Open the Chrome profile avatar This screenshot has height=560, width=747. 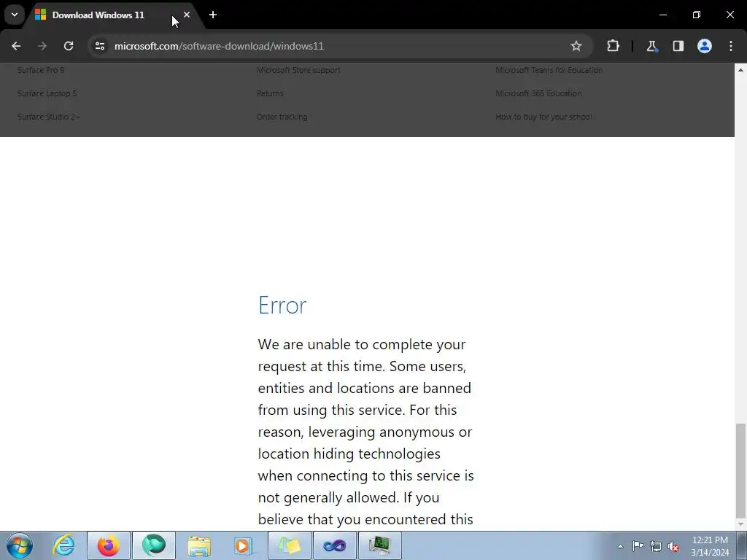(x=704, y=46)
